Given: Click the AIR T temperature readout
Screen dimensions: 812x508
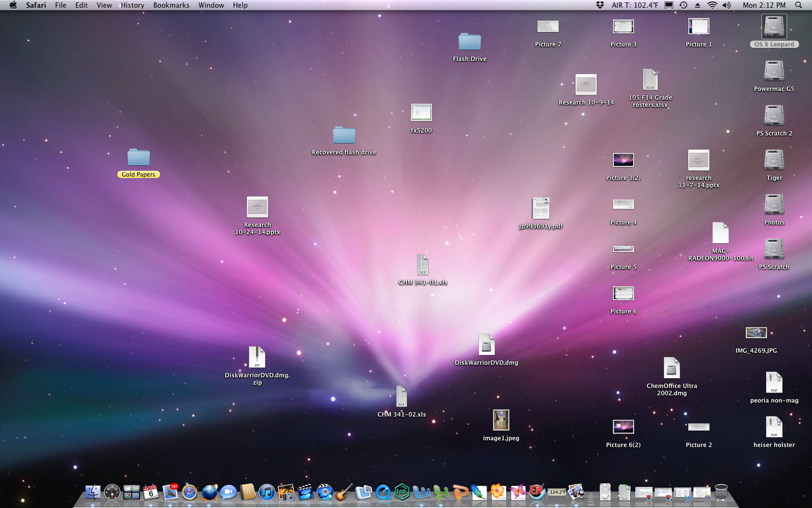Looking at the screenshot, I should pyautogui.click(x=635, y=5).
